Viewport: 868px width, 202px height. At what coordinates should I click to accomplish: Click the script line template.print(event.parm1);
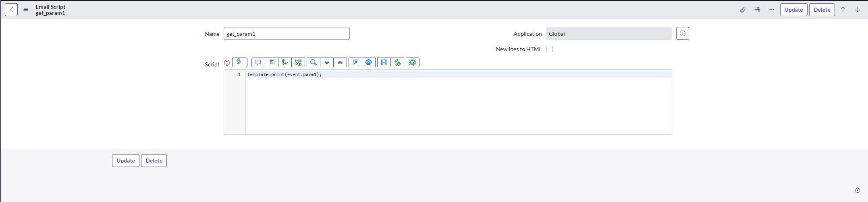click(x=284, y=74)
